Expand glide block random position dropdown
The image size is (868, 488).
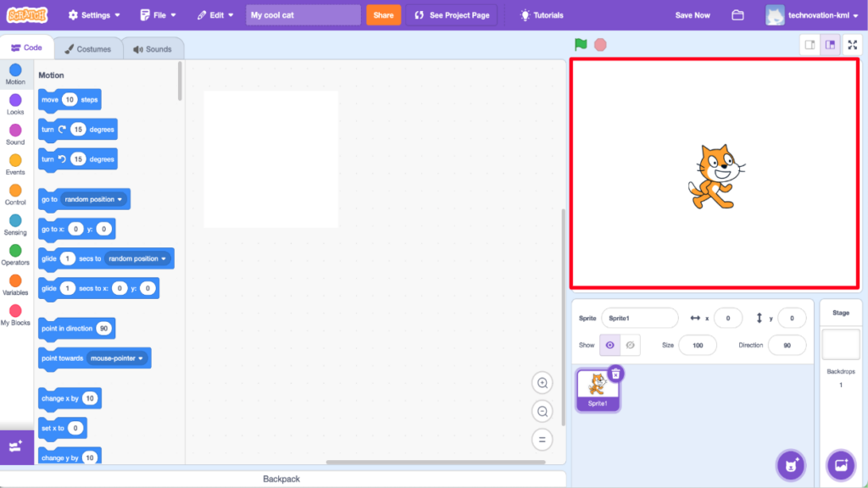click(x=137, y=258)
